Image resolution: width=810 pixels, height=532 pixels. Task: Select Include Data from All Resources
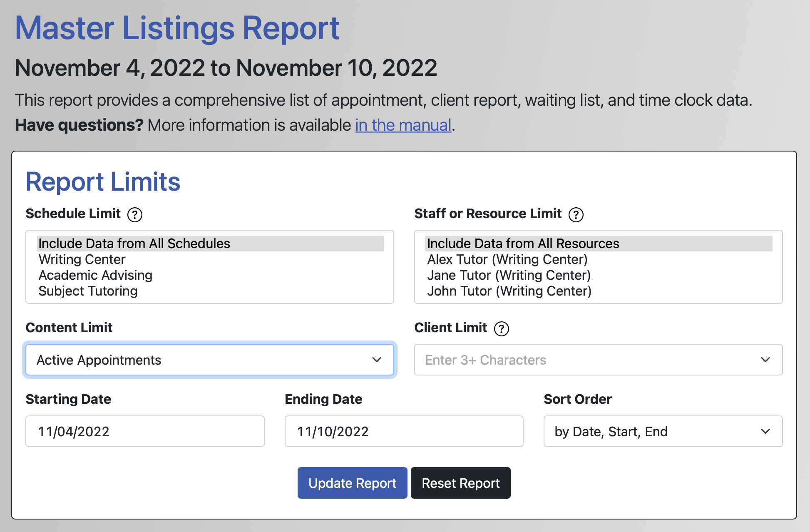[x=523, y=243]
